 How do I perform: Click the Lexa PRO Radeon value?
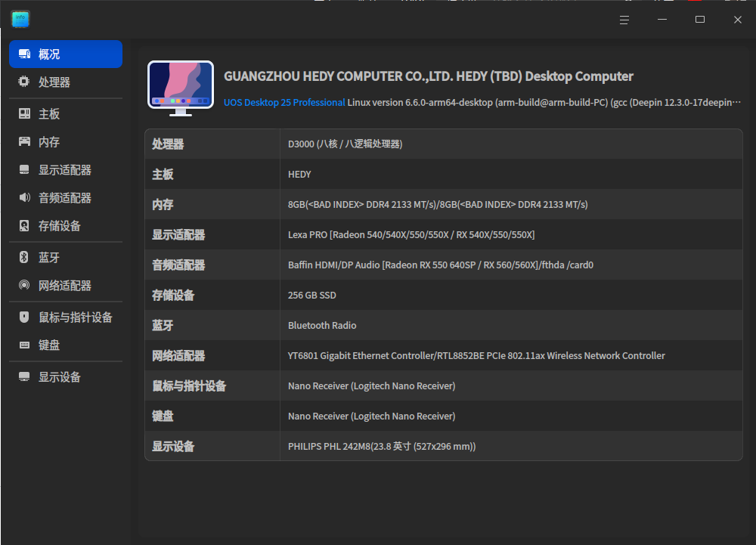click(411, 234)
